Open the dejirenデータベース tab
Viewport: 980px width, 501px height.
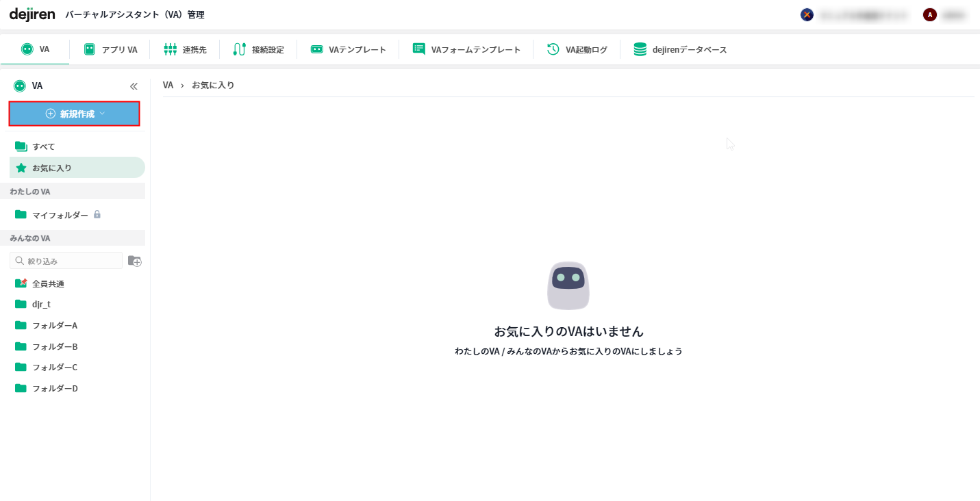(680, 49)
